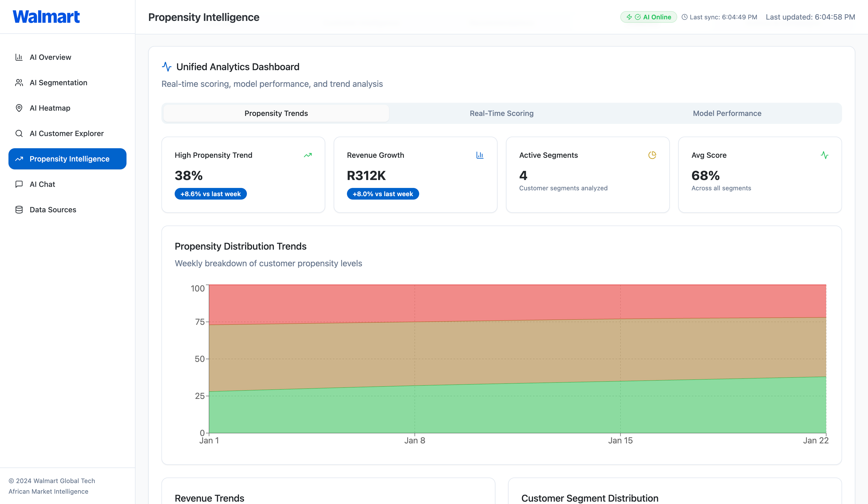Switch to the Propensity Trends tab
The height and width of the screenshot is (504, 868).
pos(276,113)
